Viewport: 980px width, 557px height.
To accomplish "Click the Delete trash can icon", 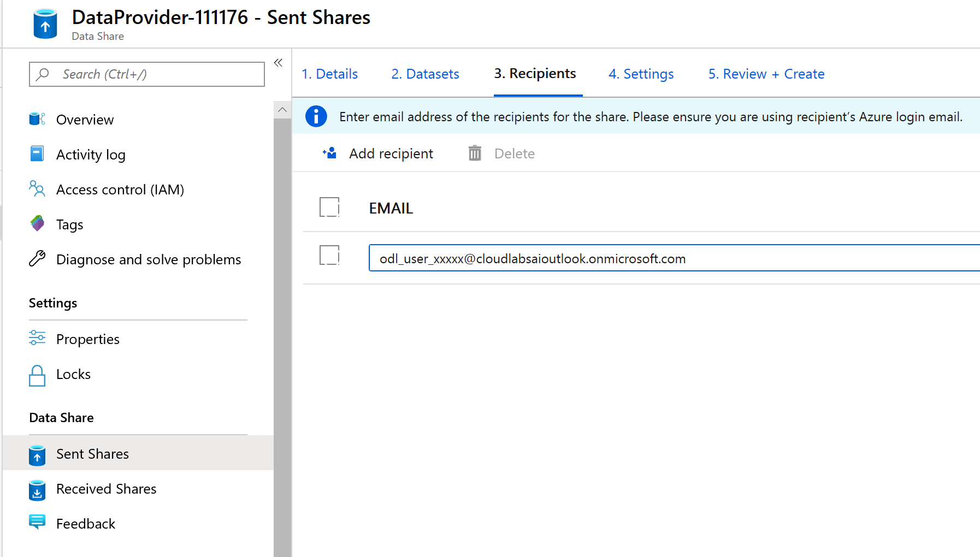I will click(x=475, y=153).
